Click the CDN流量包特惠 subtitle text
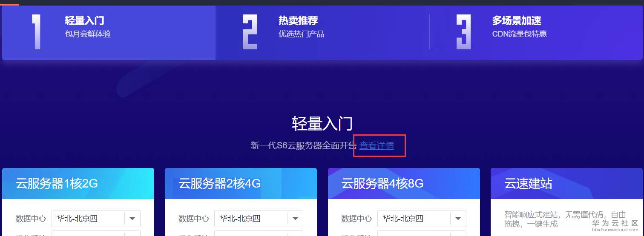 click(519, 34)
